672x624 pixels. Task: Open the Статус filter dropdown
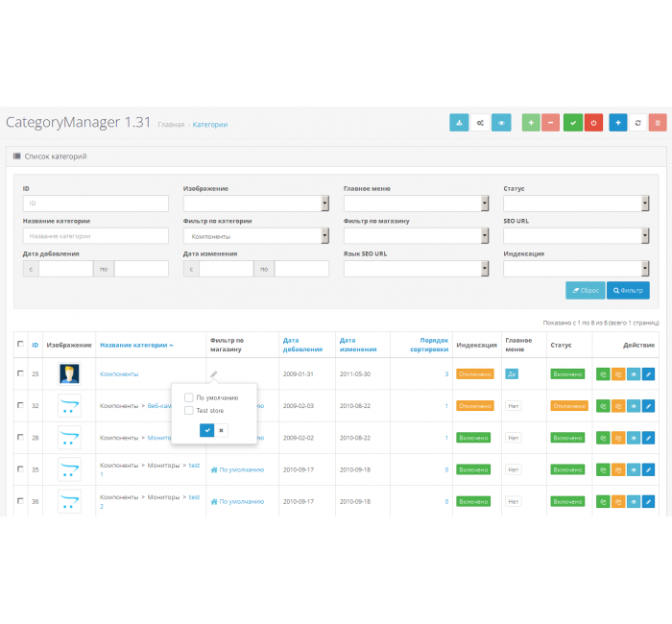576,204
